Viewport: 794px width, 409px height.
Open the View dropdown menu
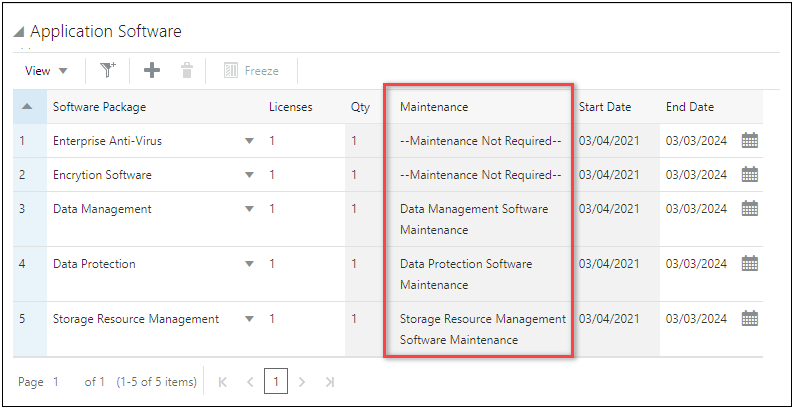tap(46, 71)
